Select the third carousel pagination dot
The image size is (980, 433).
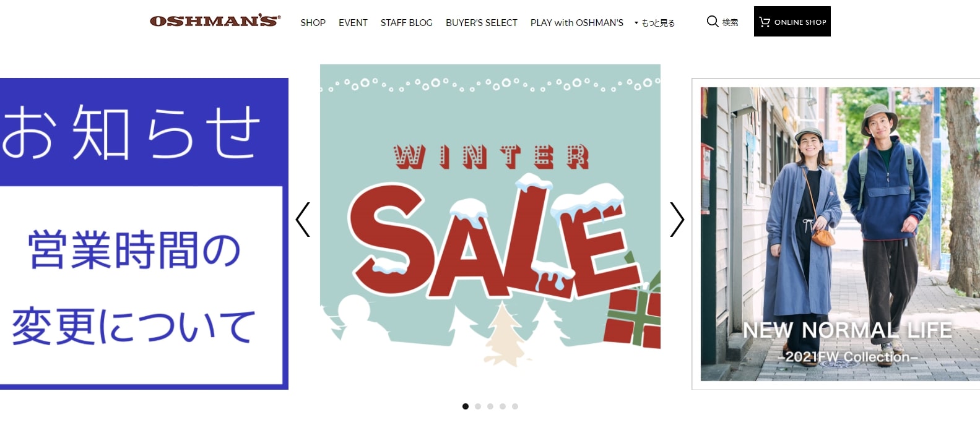[x=490, y=406]
